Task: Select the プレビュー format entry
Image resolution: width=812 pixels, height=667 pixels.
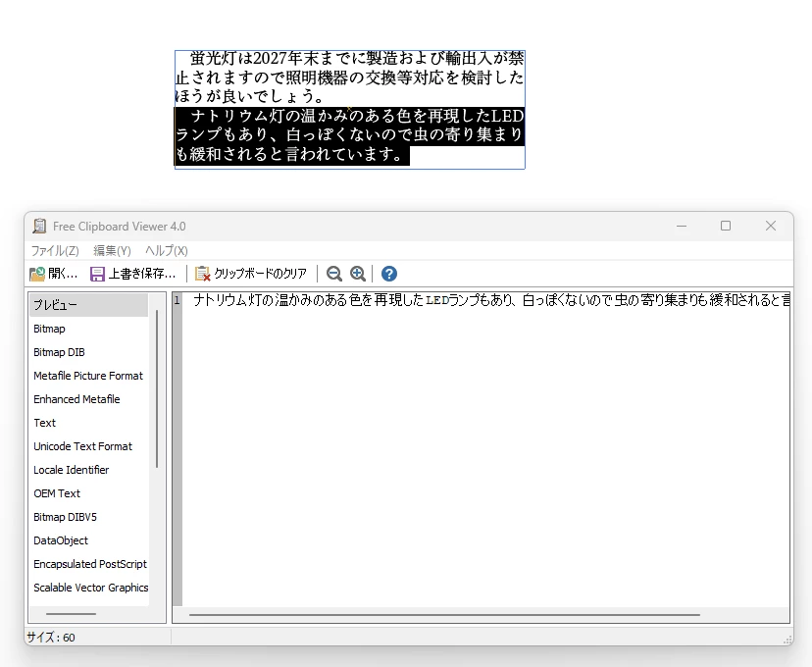Action: click(x=88, y=305)
